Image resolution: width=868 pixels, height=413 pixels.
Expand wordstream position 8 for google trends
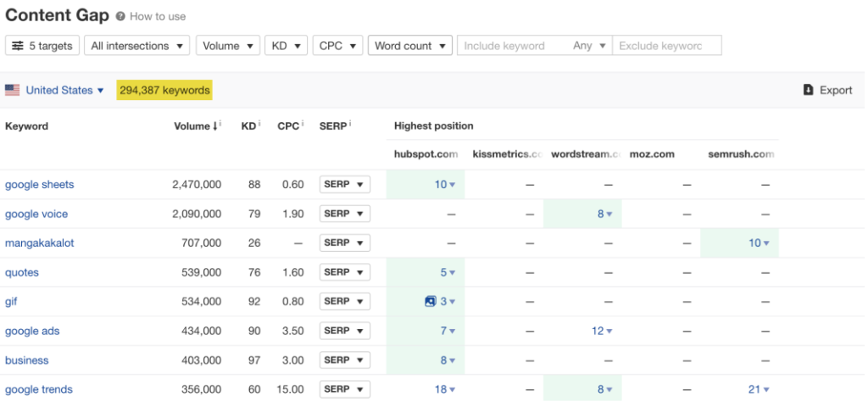click(604, 390)
